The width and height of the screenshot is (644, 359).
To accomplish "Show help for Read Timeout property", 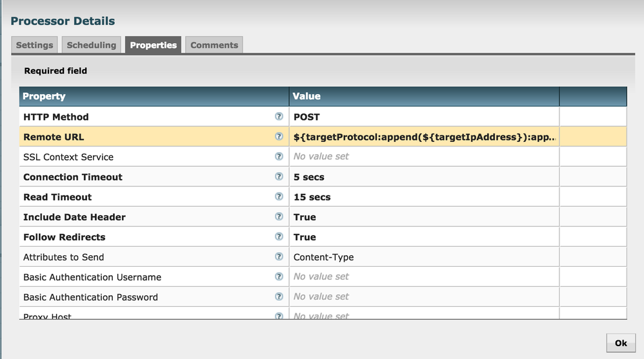I will point(279,197).
